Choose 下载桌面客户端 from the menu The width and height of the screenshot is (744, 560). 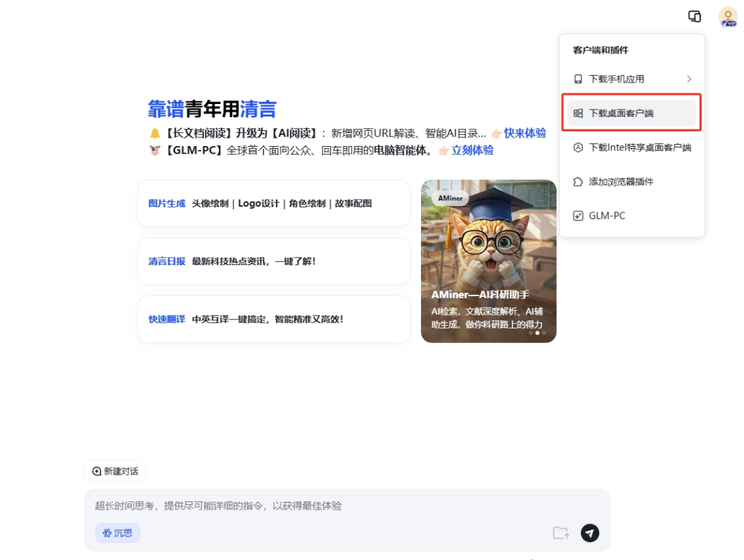[632, 113]
